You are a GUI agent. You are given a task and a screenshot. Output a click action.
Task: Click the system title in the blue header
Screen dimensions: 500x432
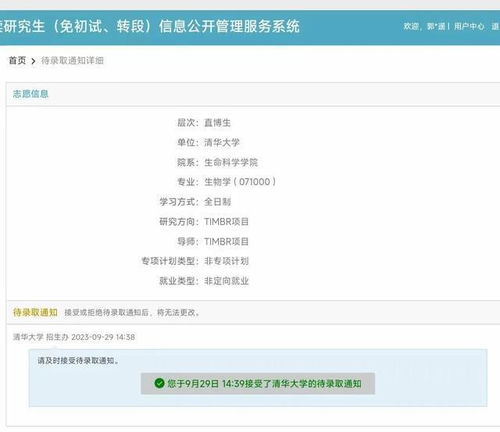[150, 26]
